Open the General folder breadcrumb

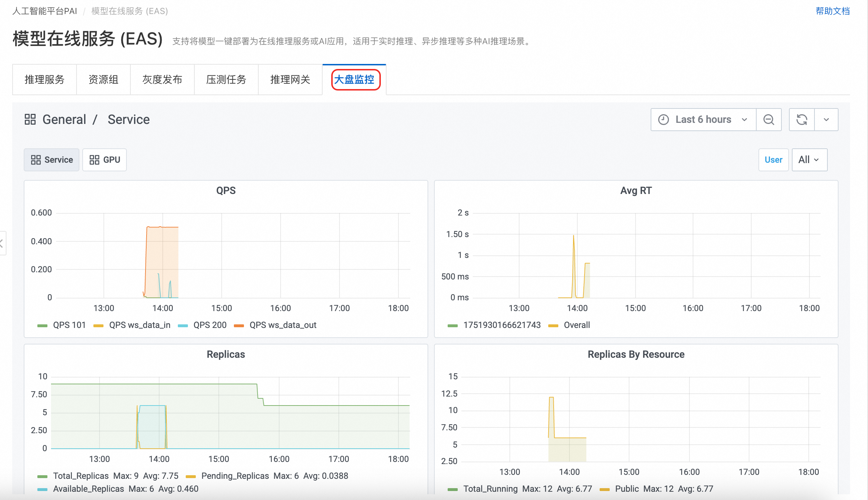[64, 119]
